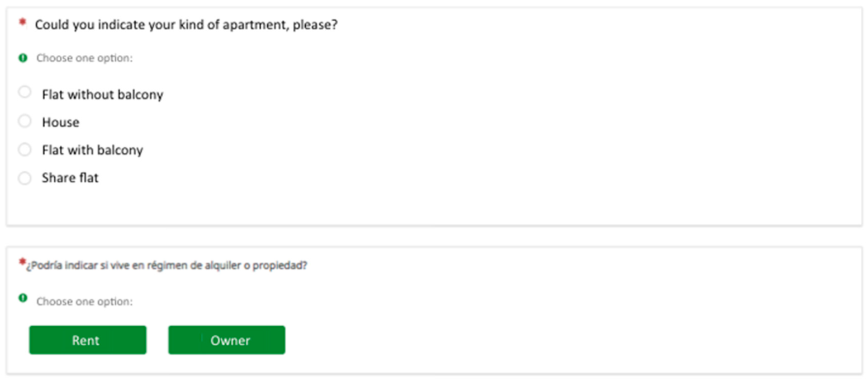Mark the 'Share flat' radio button
Screen dimensions: 868x385
click(x=25, y=179)
